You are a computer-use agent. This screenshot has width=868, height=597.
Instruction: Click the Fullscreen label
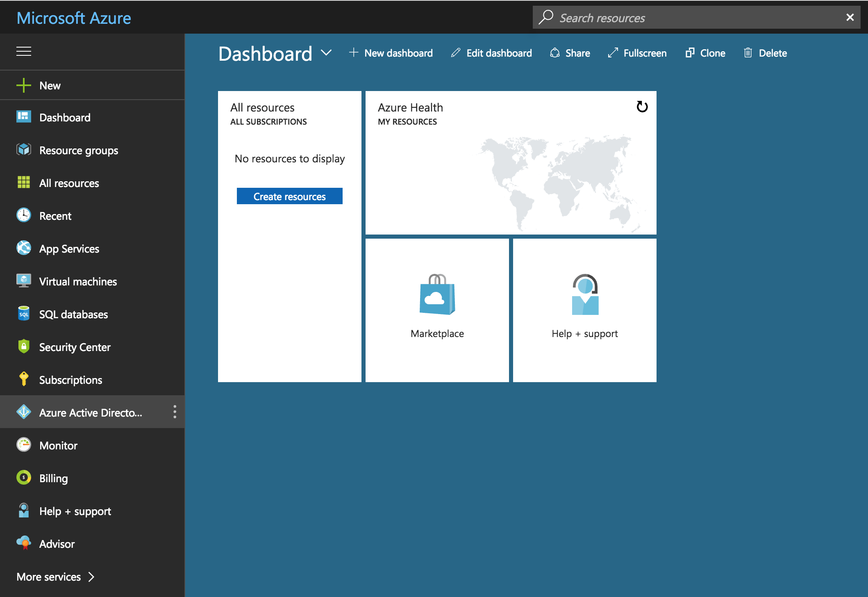point(645,53)
